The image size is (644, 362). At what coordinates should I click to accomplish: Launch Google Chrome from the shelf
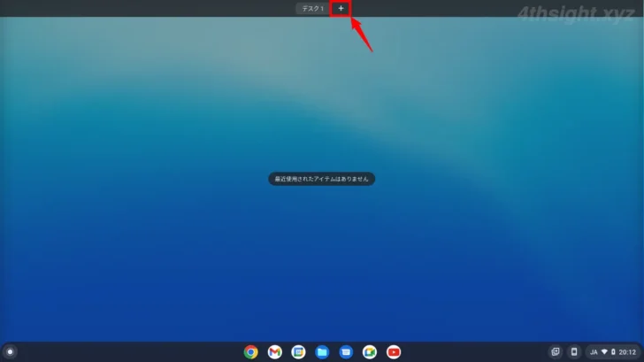(250, 352)
